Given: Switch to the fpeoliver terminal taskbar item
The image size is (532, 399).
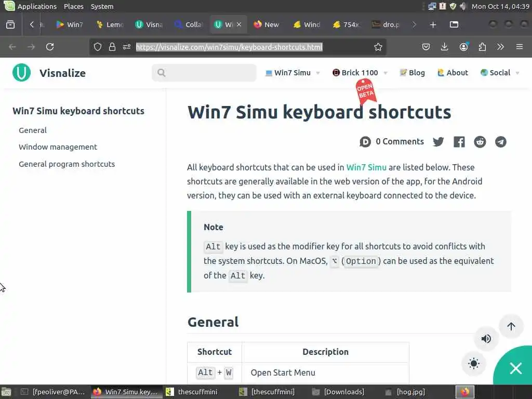Looking at the screenshot, I should coord(53,392).
